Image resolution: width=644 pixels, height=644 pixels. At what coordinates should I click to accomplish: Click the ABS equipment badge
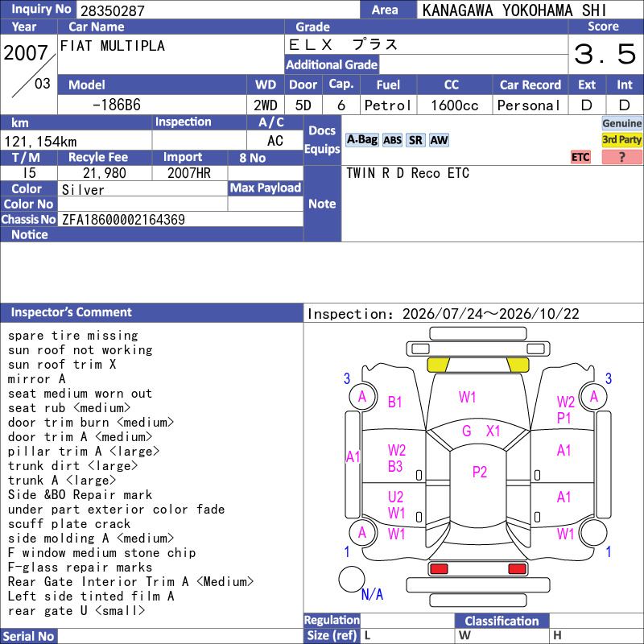pyautogui.click(x=392, y=140)
